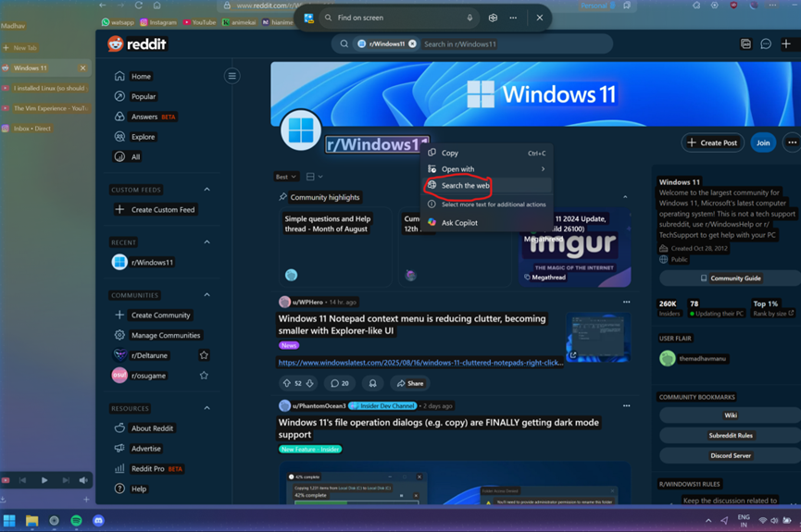Click Create Custom Feed

156,210
